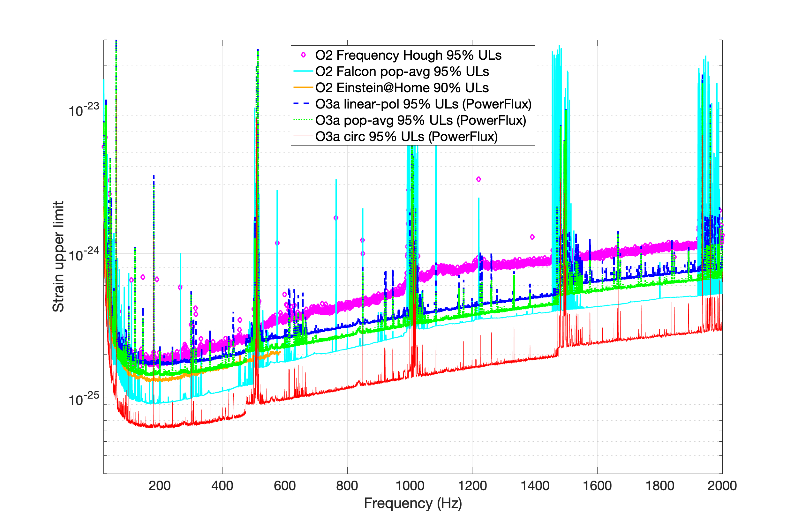
Task: Click the magenta diamond marker in legend
Action: point(303,55)
